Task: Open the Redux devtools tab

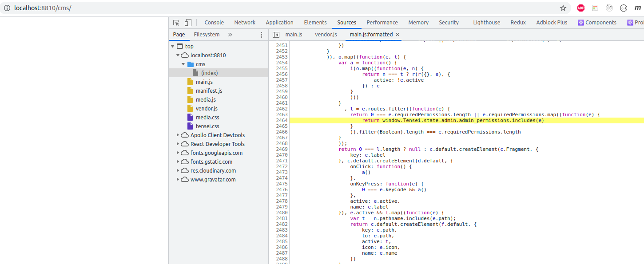Action: pyautogui.click(x=518, y=22)
